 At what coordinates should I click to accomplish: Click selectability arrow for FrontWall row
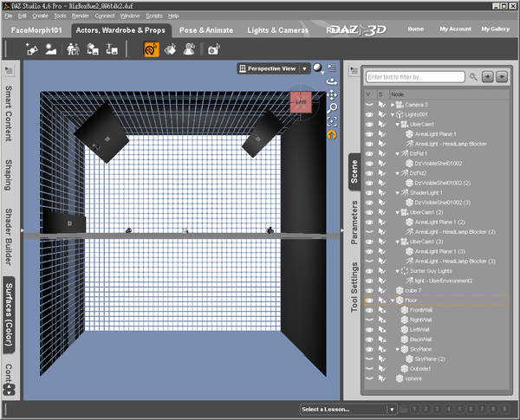coord(382,310)
